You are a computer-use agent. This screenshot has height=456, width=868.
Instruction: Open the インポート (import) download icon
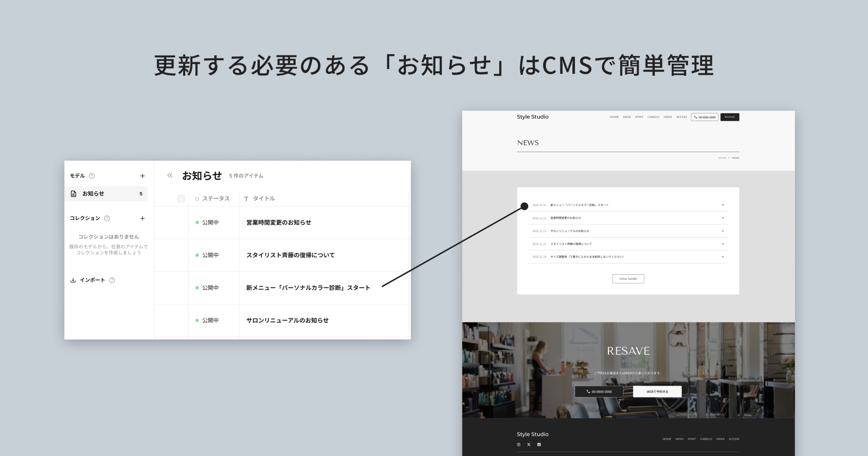tap(73, 280)
